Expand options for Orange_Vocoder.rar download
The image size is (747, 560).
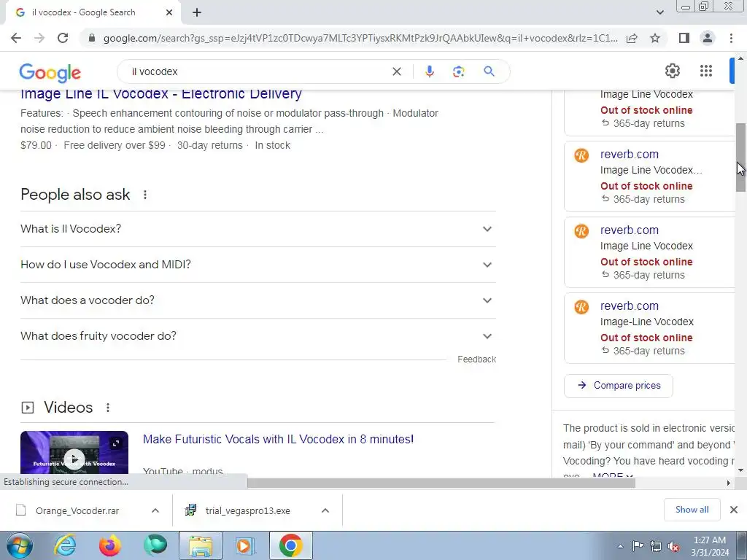[x=155, y=510]
